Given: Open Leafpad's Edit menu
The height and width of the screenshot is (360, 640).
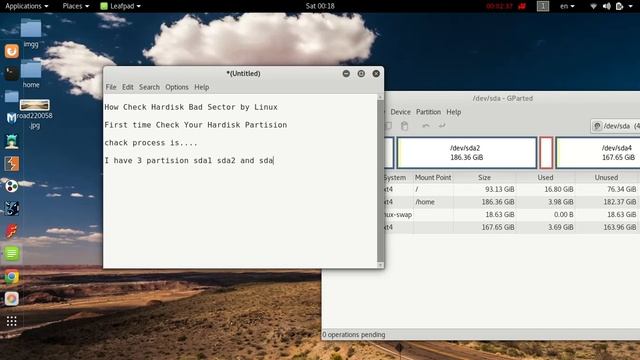Looking at the screenshot, I should [x=127, y=87].
